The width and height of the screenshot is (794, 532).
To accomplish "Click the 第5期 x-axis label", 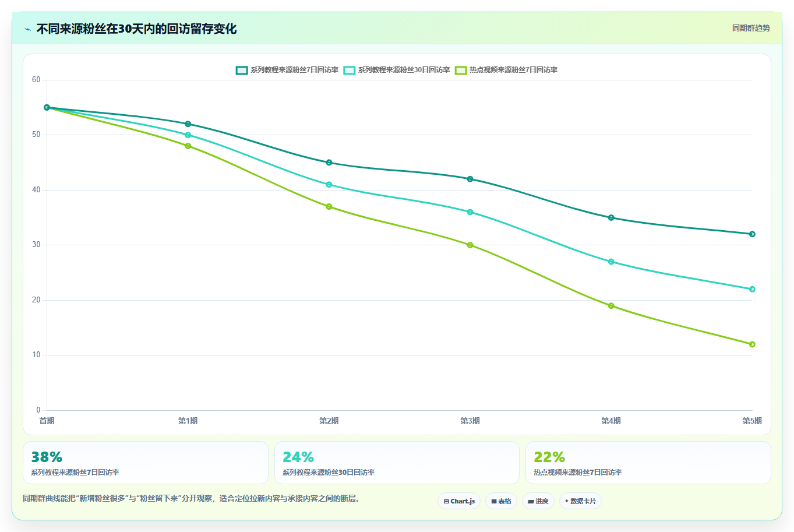I will click(x=751, y=421).
